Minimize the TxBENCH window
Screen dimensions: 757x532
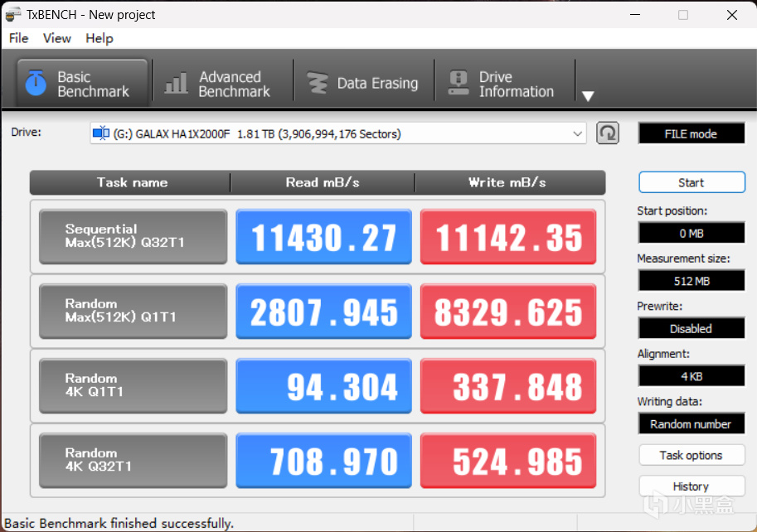[x=635, y=15]
